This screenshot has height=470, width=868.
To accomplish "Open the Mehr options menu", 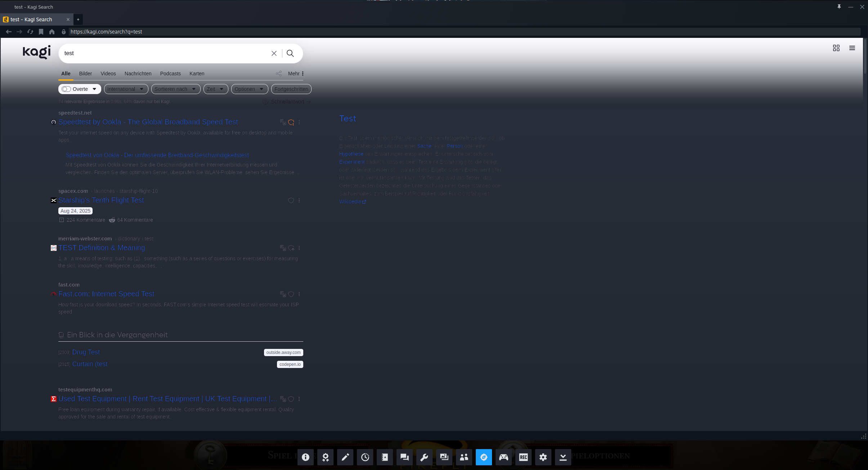I will 296,74.
